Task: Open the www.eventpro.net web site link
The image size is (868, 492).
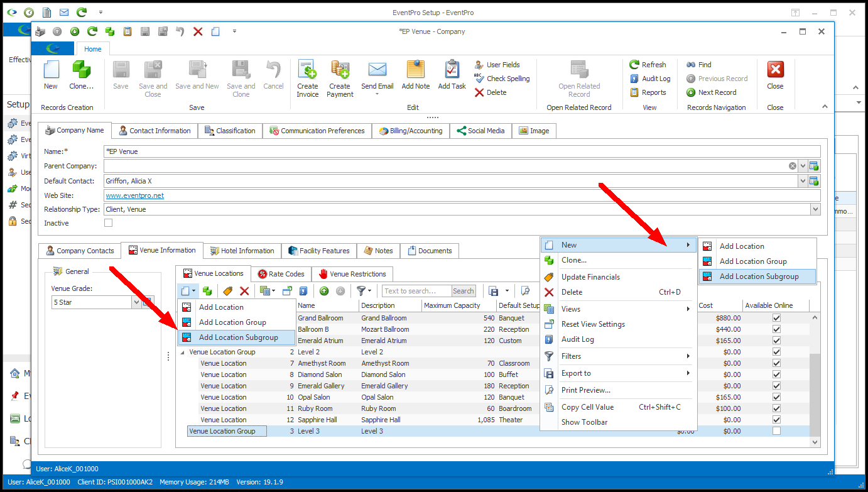Action: pos(135,195)
